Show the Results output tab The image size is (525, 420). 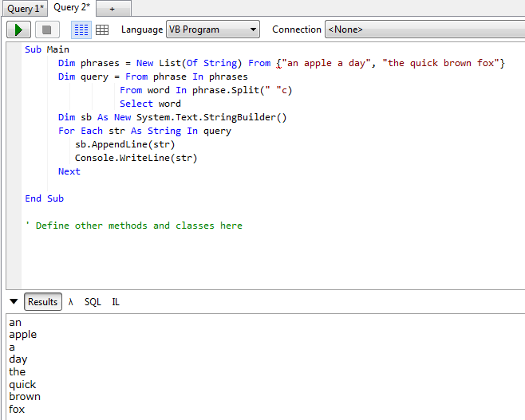(x=43, y=302)
